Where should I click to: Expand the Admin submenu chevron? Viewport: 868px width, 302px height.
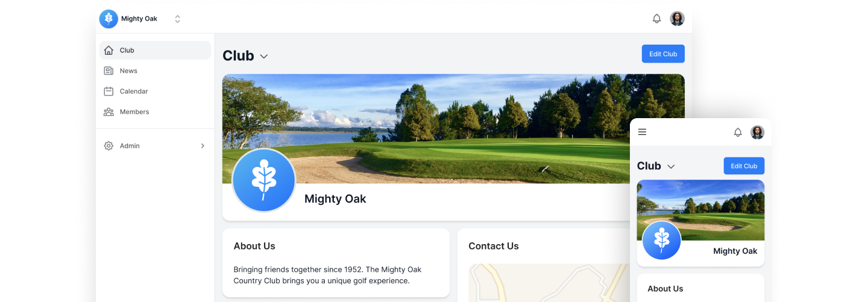(x=203, y=146)
